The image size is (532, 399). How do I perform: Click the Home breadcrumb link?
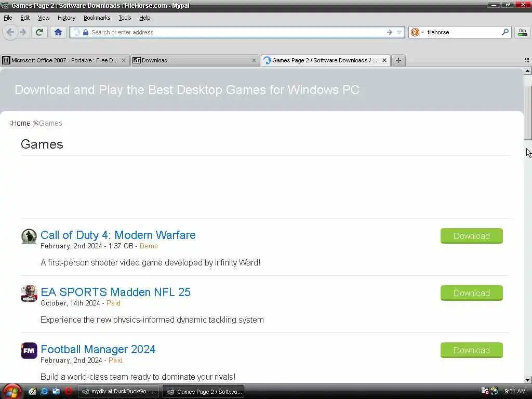pos(21,123)
